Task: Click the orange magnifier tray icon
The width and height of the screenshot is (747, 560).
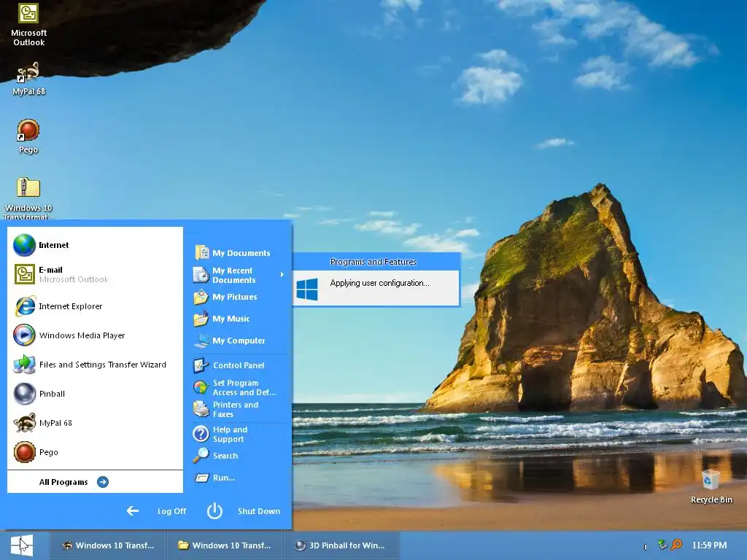Action: coord(676,544)
